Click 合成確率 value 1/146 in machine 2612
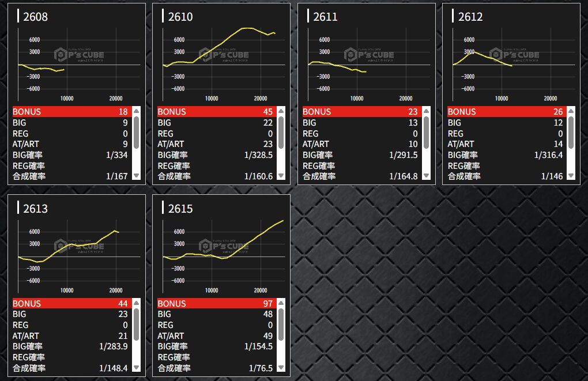Viewport: 588px width, 381px height. click(552, 176)
